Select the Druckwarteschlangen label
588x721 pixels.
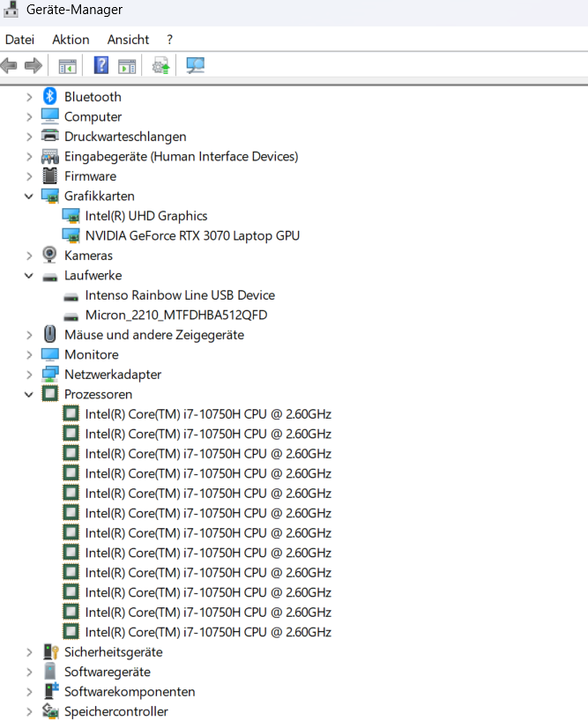pyautogui.click(x=125, y=137)
